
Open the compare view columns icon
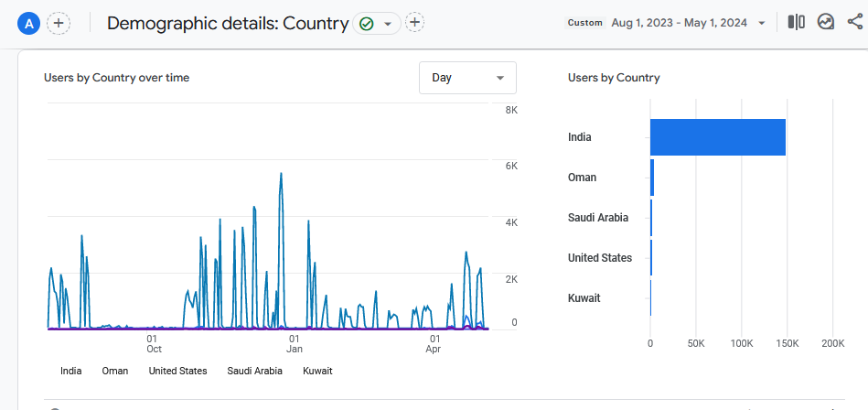tap(797, 22)
